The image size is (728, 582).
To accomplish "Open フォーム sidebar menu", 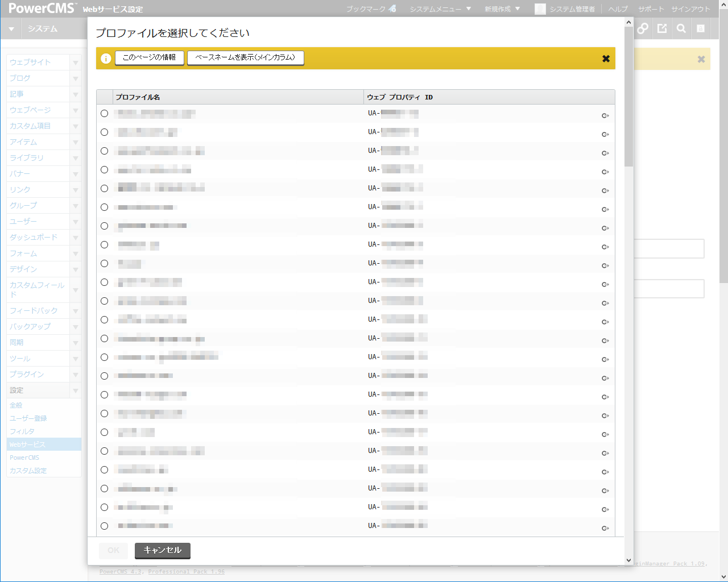I will [23, 253].
